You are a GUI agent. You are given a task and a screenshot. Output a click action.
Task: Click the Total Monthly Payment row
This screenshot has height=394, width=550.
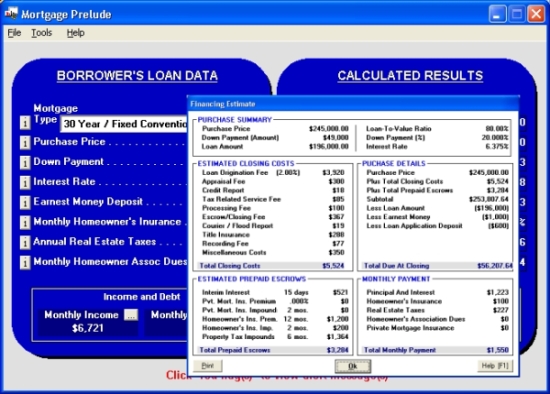435,350
